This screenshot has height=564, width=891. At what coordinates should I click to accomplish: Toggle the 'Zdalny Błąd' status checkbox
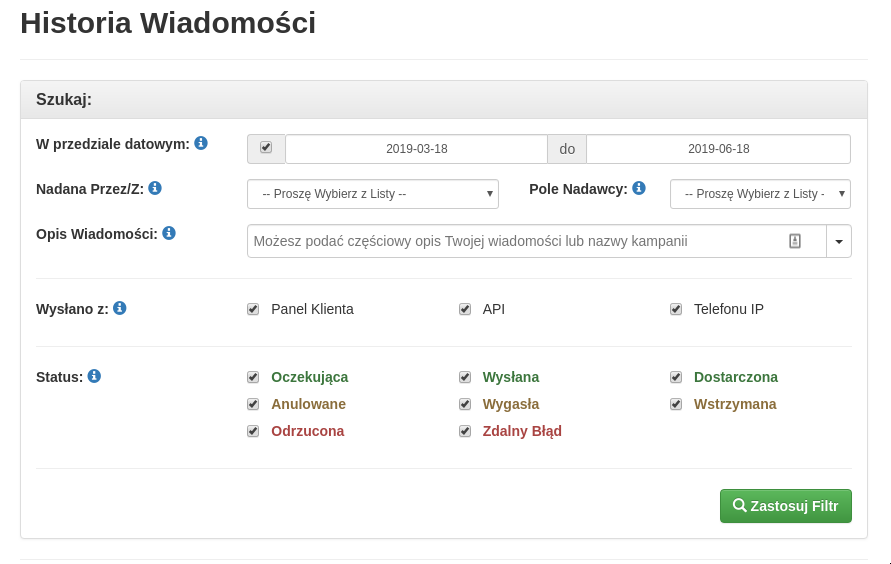pos(465,431)
